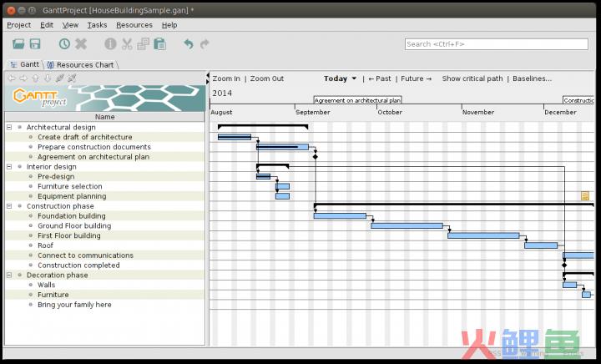Image resolution: width=601 pixels, height=364 pixels.
Task: Go to Future in the timeline
Action: point(417,78)
